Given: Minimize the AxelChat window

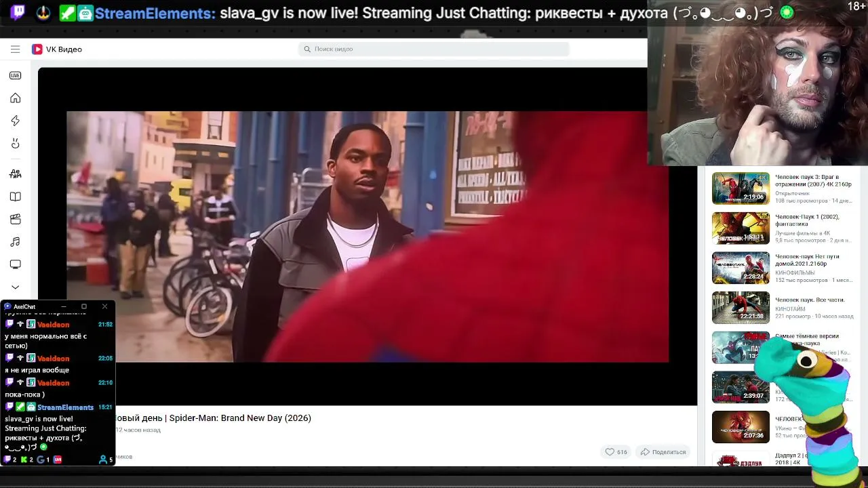Looking at the screenshot, I should [63, 306].
